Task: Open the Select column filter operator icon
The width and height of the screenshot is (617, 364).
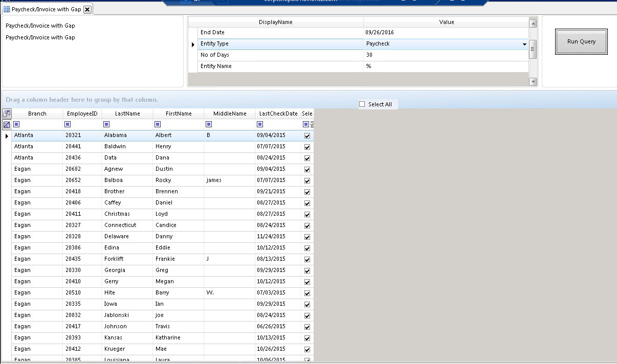Action: (305, 124)
